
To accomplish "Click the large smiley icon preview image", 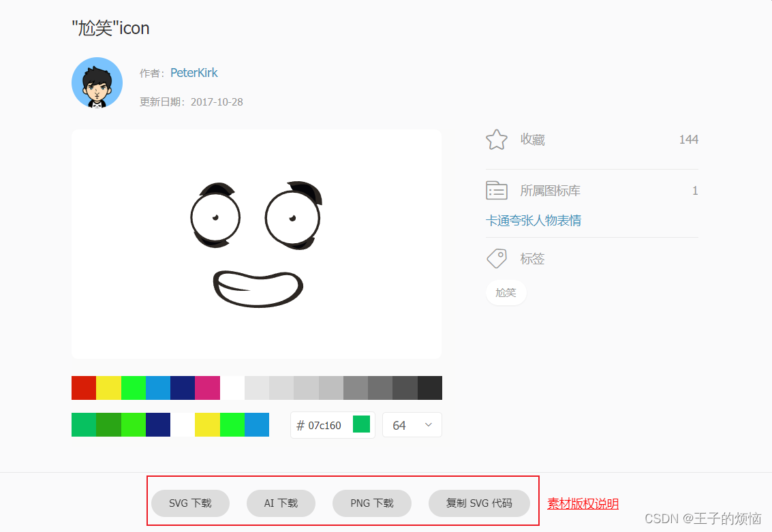I will [256, 244].
